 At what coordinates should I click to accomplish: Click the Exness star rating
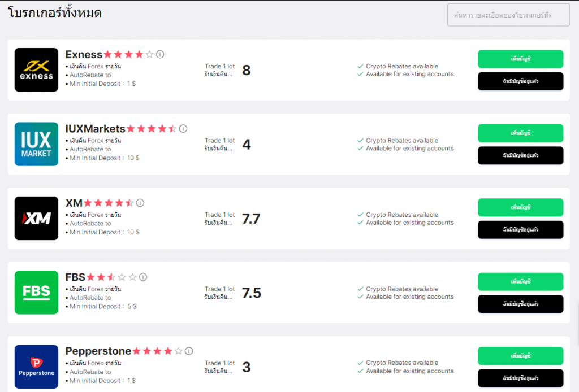(x=128, y=55)
